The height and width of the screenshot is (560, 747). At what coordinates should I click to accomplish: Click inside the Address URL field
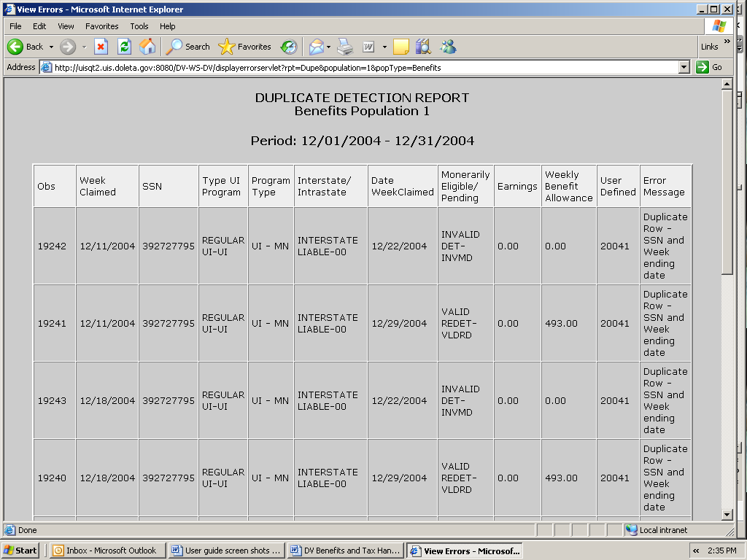tap(365, 67)
